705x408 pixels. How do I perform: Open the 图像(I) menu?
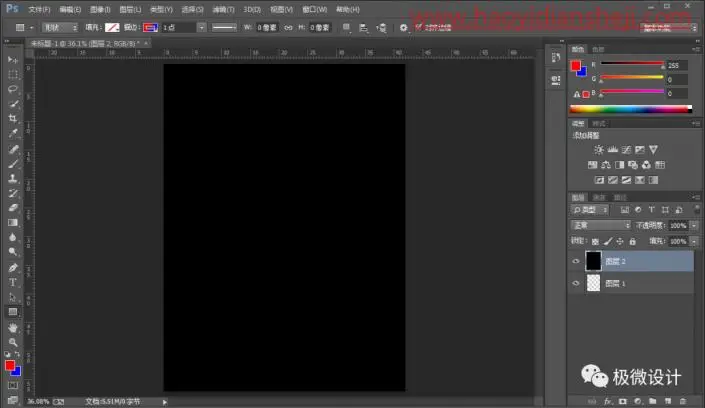pos(100,9)
